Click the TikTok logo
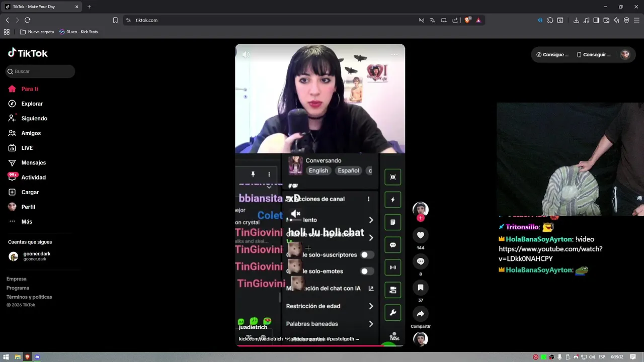The image size is (644, 362). tap(28, 53)
